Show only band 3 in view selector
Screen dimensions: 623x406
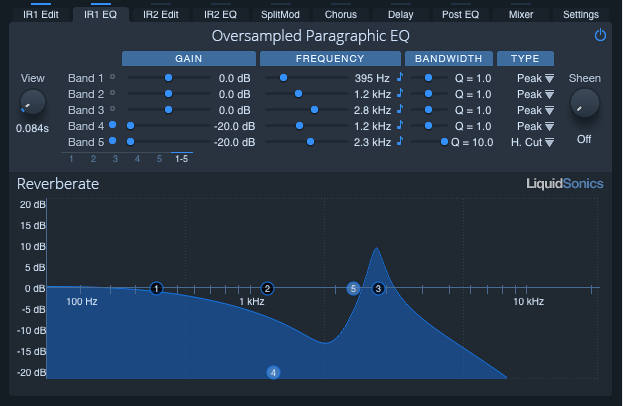(x=115, y=159)
